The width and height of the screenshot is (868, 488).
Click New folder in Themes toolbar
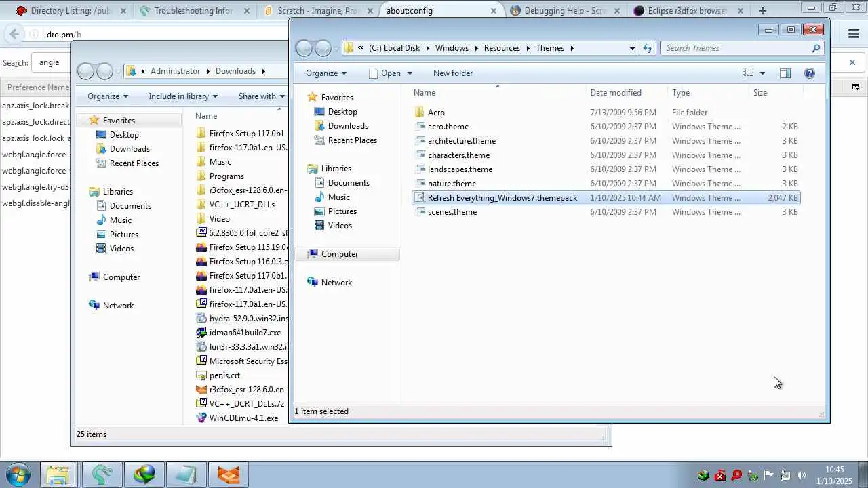pyautogui.click(x=453, y=73)
